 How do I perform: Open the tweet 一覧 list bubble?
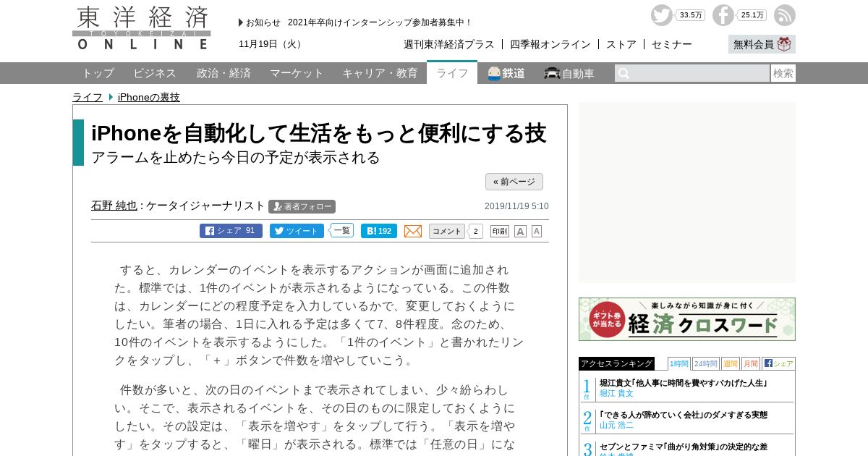point(341,230)
